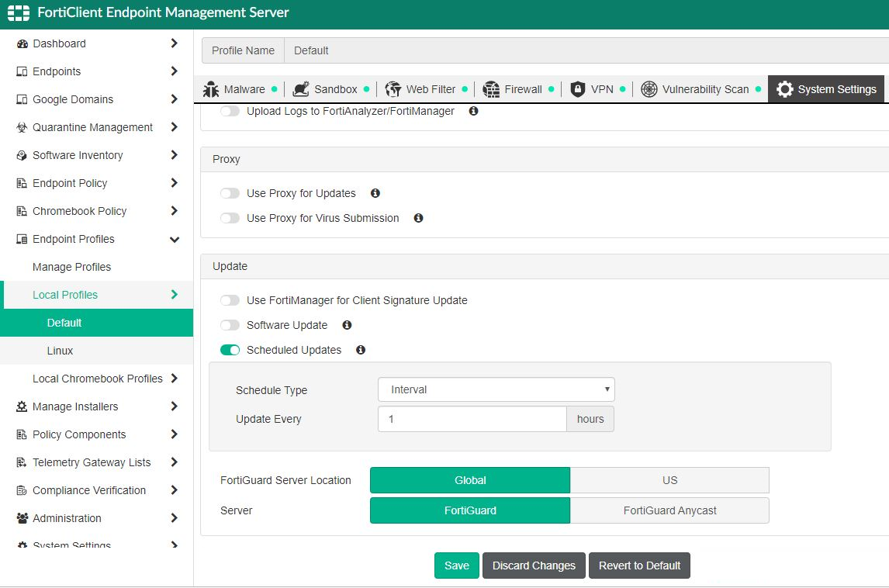Click the Dashboard gauge icon
The width and height of the screenshot is (889, 588).
22,43
